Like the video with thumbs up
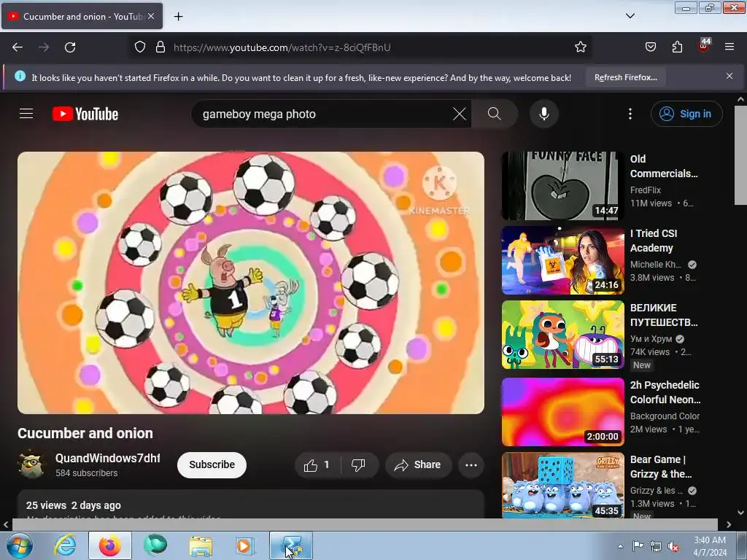Viewport: 747px width, 560px height. click(x=317, y=464)
